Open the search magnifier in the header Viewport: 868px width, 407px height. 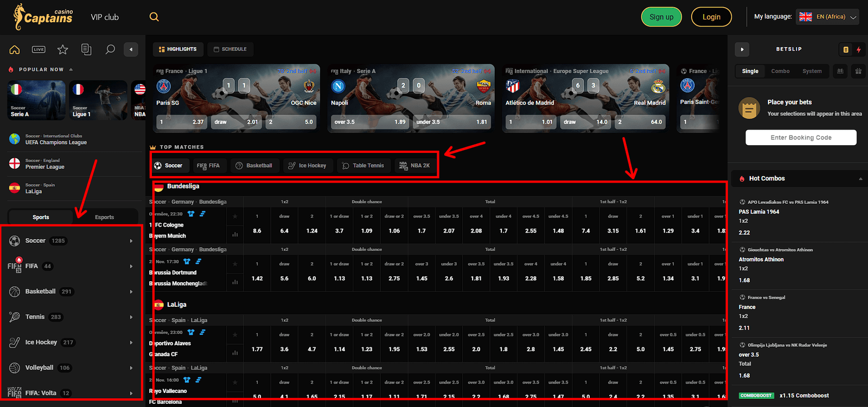click(x=154, y=17)
